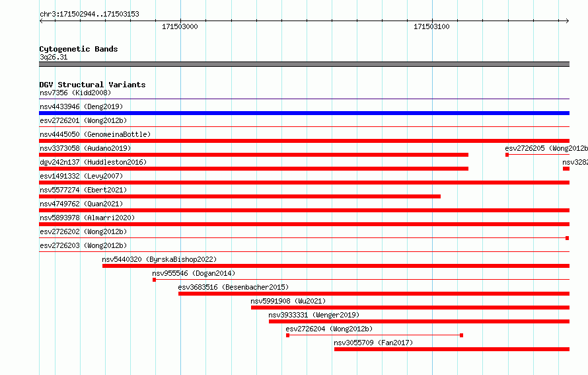Open nsv3373058 (Audano2019) variant

(85, 148)
